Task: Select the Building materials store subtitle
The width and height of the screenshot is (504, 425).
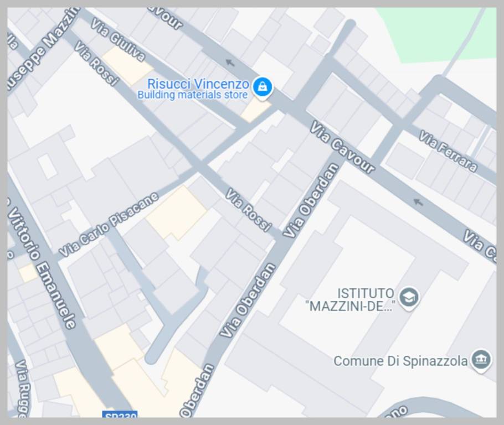Action: click(x=192, y=95)
